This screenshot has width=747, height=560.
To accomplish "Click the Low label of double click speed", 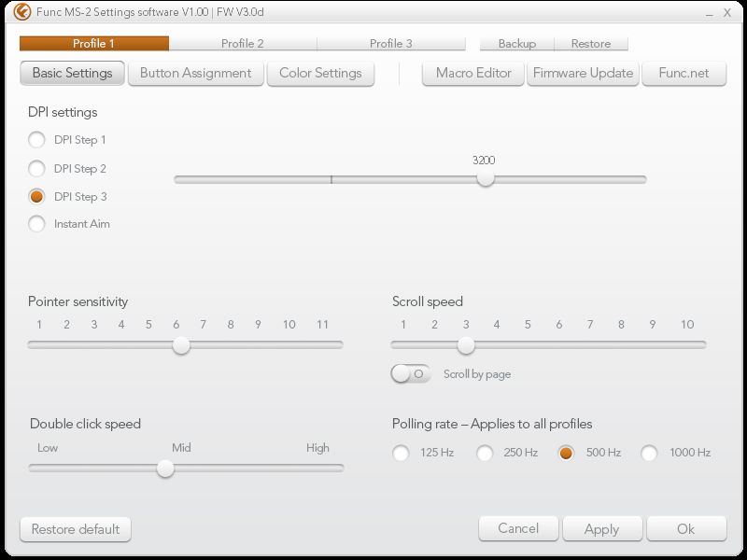I will tap(48, 448).
